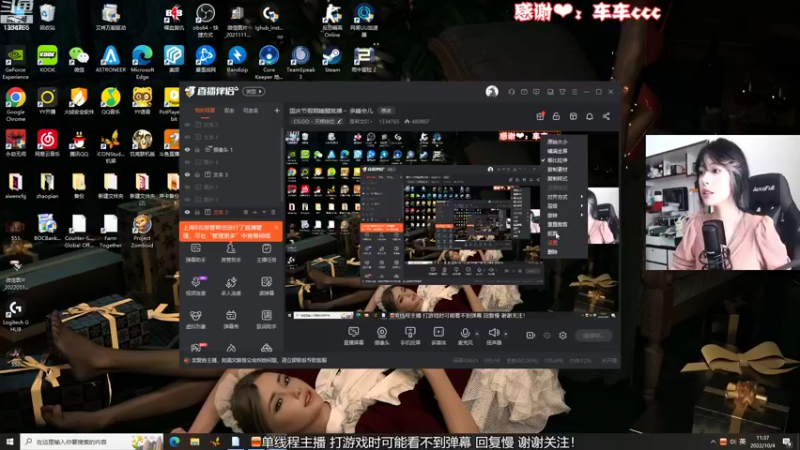800x450 pixels.
Task: Show the 图片 4 layer
Action: tap(187, 162)
